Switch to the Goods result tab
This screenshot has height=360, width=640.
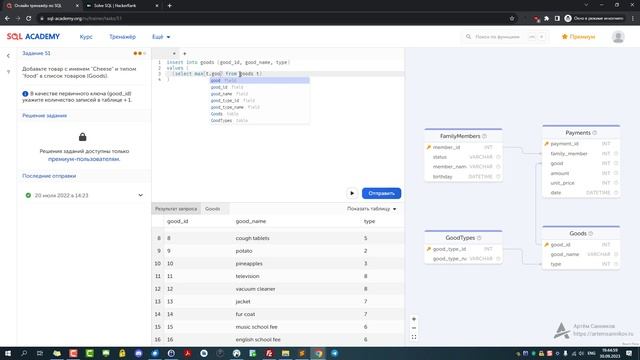coord(212,209)
